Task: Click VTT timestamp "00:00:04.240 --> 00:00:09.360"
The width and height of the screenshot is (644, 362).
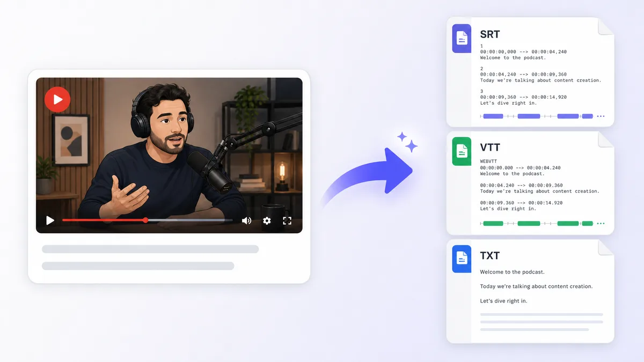Action: (x=521, y=185)
